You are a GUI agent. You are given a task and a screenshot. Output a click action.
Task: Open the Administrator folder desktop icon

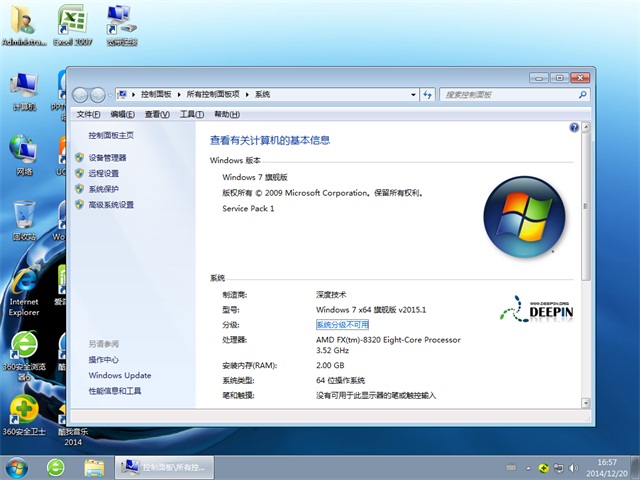coord(23,24)
